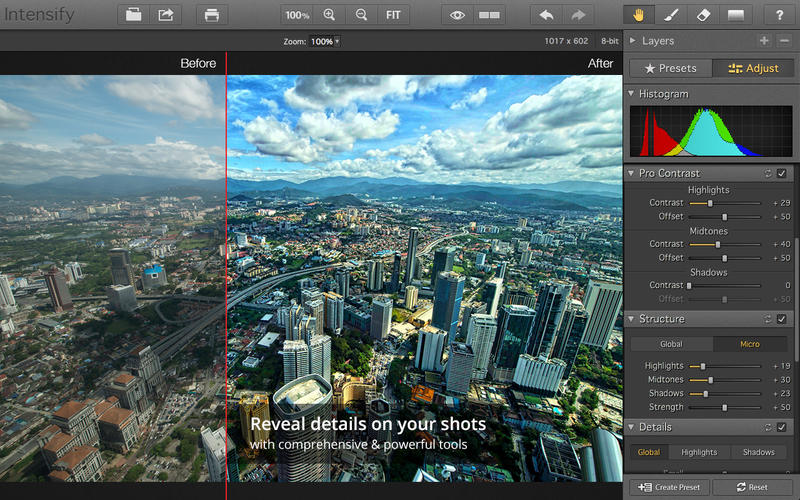
Task: Select the Brush tool
Action: click(x=672, y=15)
